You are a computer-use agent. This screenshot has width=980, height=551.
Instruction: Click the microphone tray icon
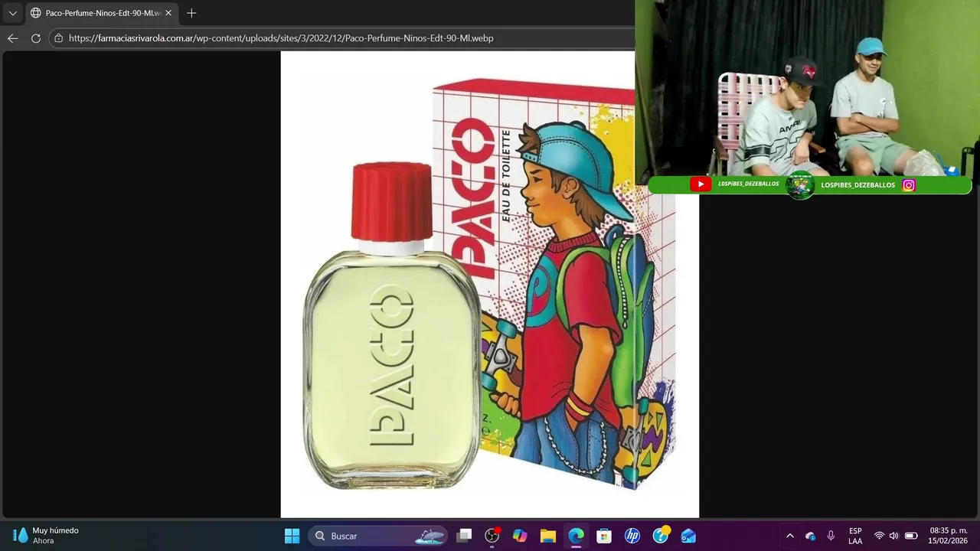(x=831, y=536)
